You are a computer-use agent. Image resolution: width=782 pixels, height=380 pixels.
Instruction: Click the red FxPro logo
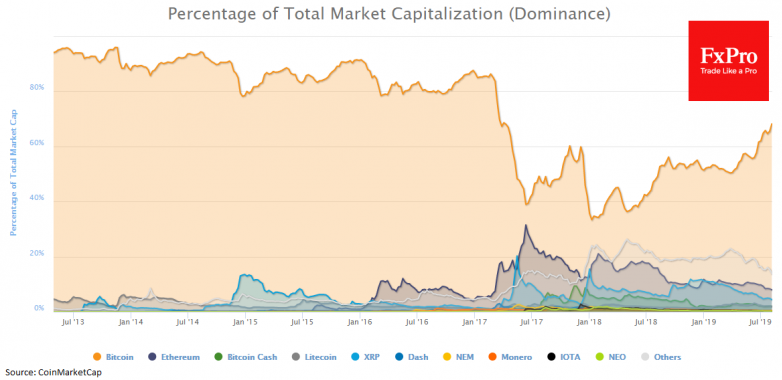tap(728, 61)
